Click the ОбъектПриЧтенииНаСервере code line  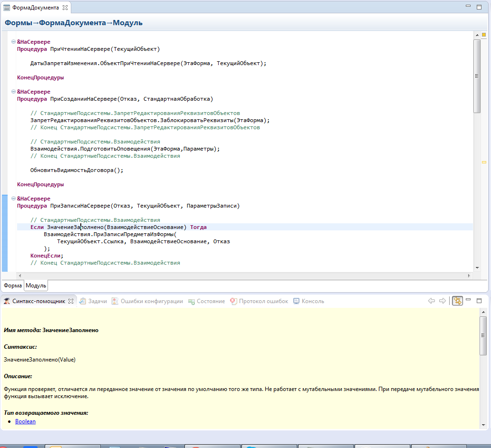148,63
